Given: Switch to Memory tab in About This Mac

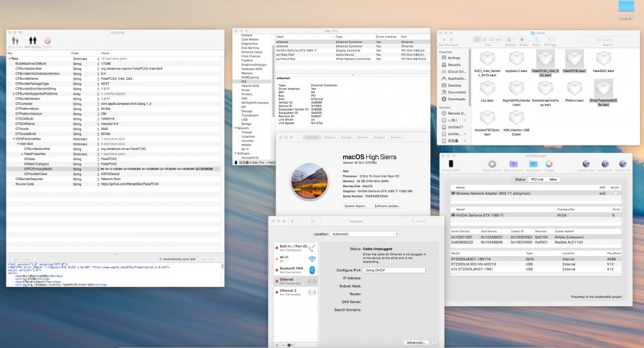Looking at the screenshot, I should pos(363,137).
